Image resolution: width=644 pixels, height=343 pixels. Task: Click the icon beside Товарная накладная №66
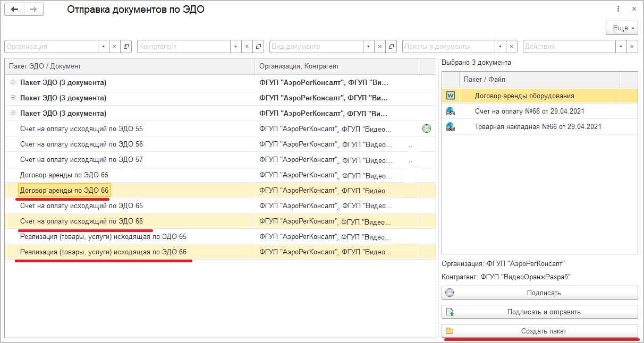(451, 126)
